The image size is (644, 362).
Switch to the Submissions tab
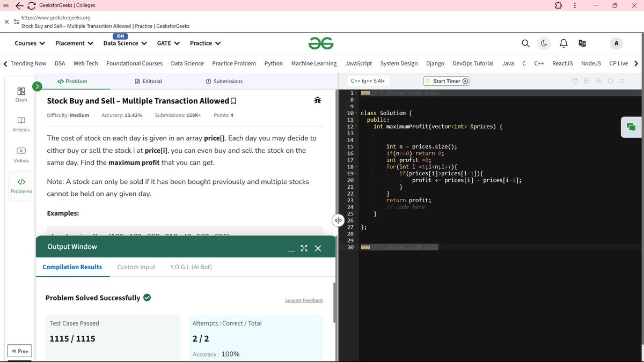224,82
